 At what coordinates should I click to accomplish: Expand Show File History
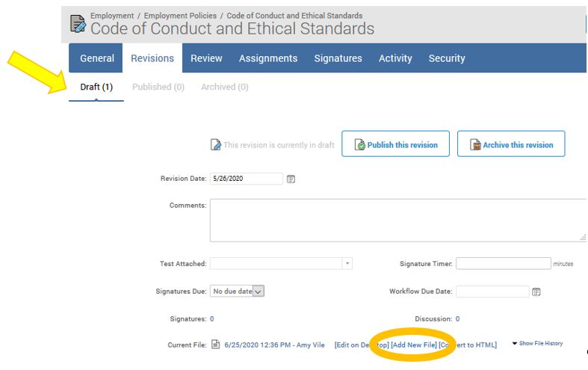click(537, 343)
